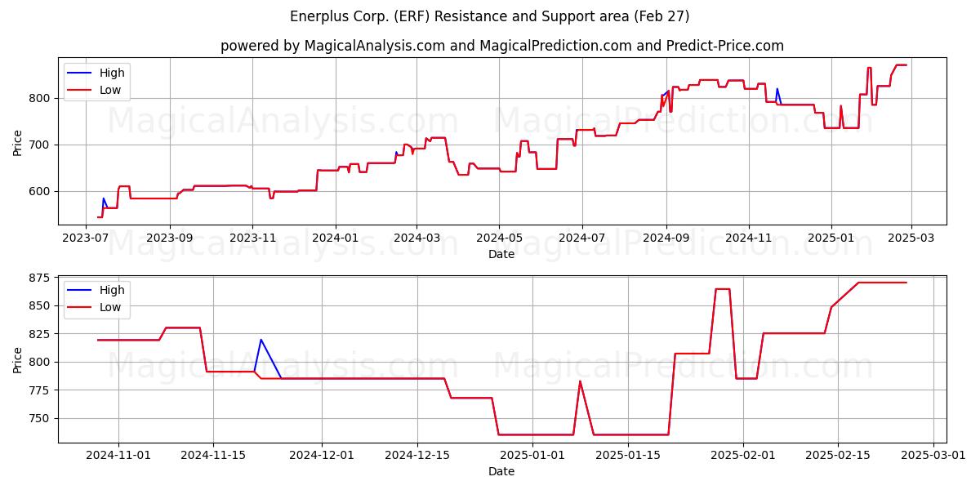Click the '800' price tick in top chart
The height and width of the screenshot is (490, 980).
click(41, 98)
